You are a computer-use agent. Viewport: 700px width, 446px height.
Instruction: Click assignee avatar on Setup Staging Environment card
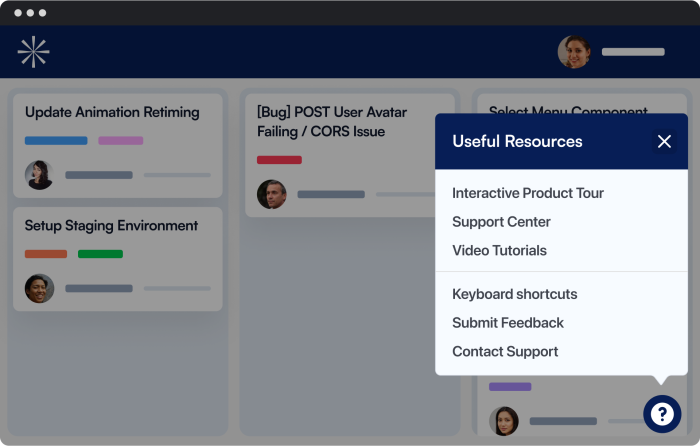click(x=39, y=288)
